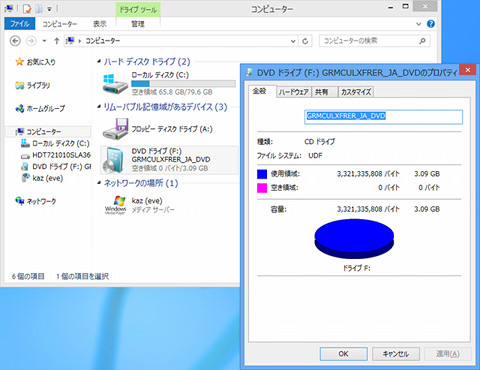Switch to the ハードウェア tab
This screenshot has height=370, width=480.
[294, 92]
